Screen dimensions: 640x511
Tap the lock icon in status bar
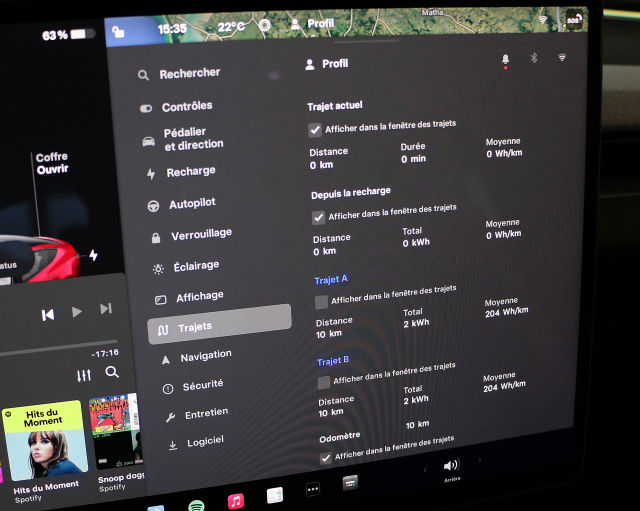pyautogui.click(x=118, y=31)
